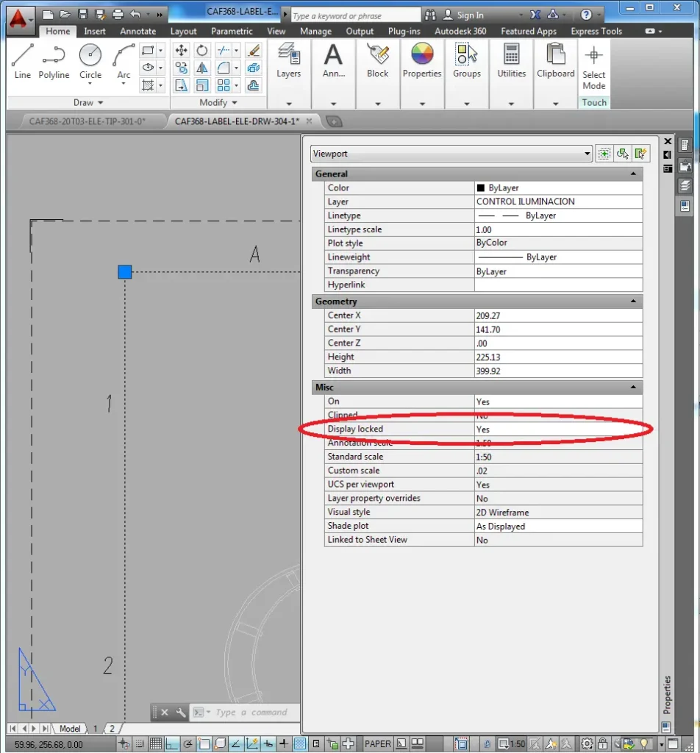
Task: Open the Layers panel button
Action: coord(288,61)
